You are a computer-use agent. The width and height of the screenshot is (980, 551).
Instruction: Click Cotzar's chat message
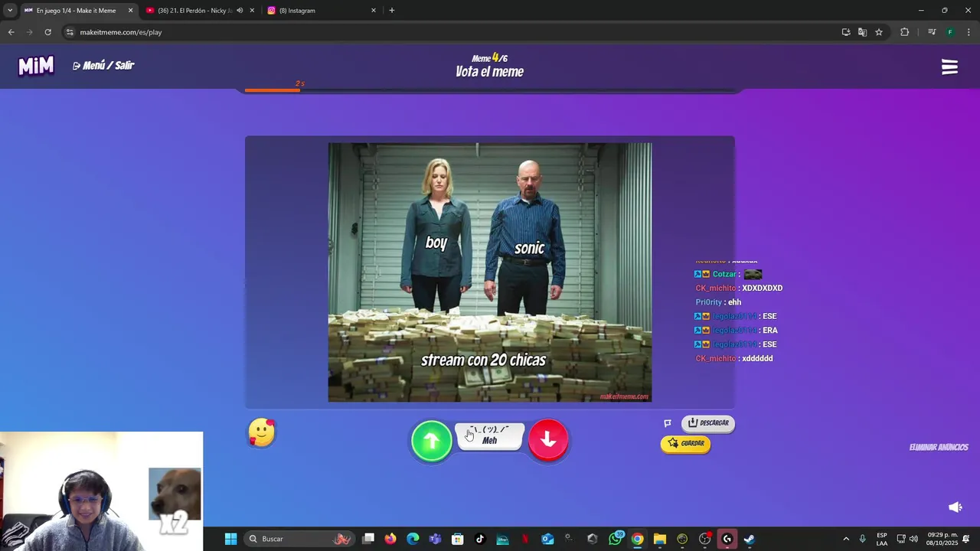pos(728,274)
